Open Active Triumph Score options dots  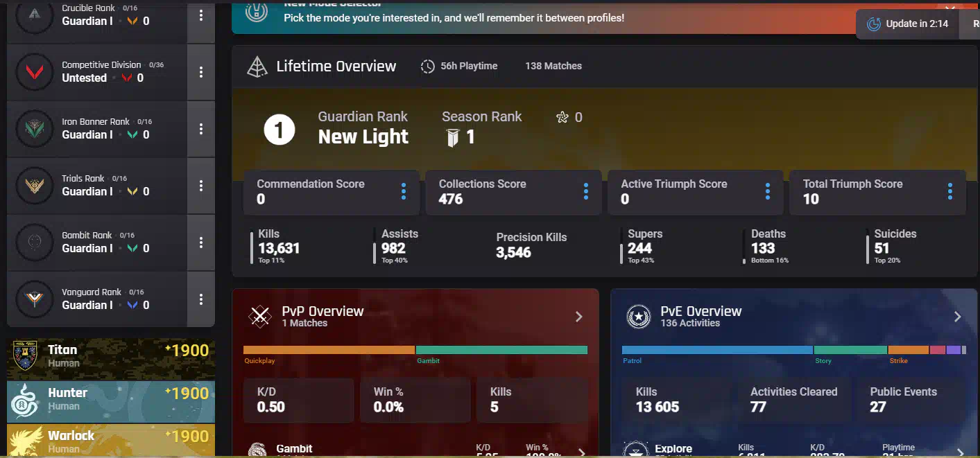pyautogui.click(x=768, y=192)
